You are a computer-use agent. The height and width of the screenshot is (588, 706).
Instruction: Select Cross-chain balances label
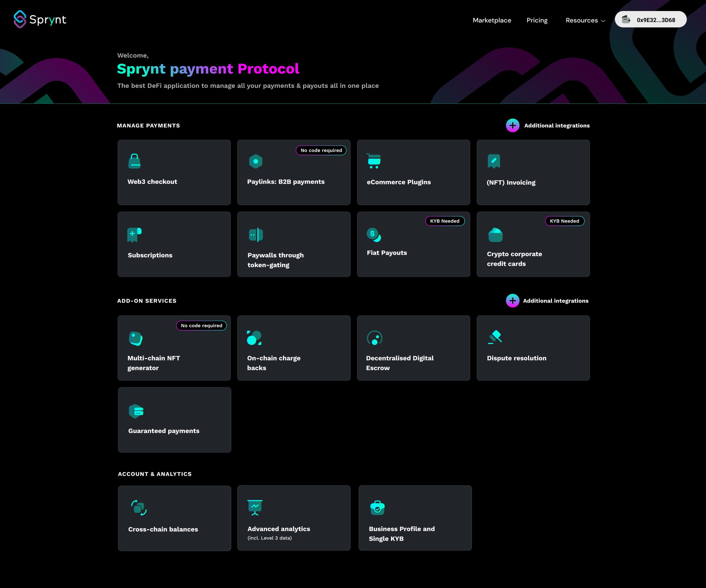[x=163, y=529]
